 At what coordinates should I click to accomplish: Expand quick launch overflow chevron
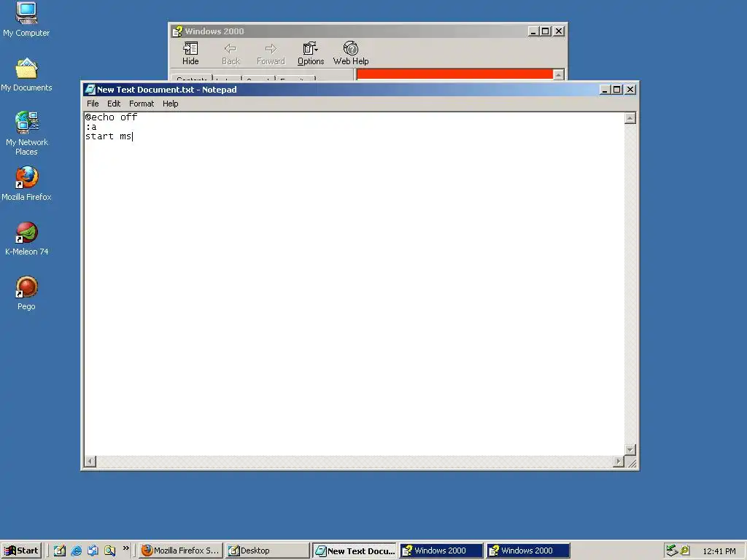[125, 548]
